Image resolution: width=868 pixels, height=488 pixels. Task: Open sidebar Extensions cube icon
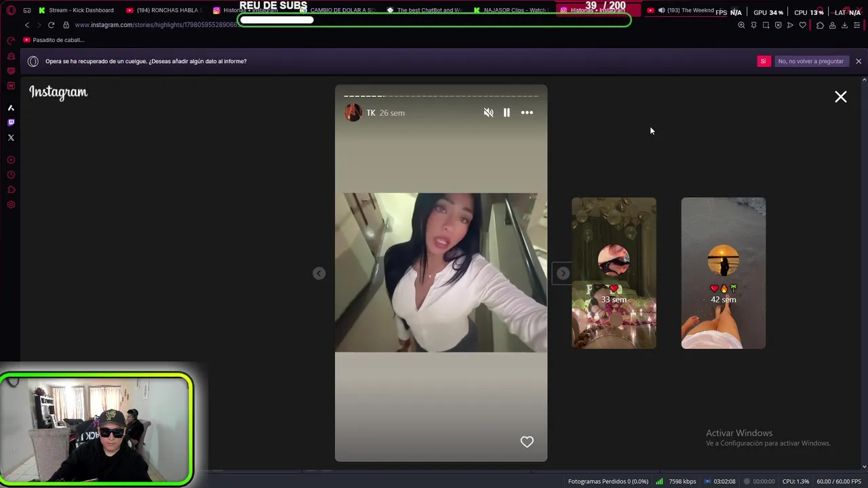pyautogui.click(x=11, y=190)
